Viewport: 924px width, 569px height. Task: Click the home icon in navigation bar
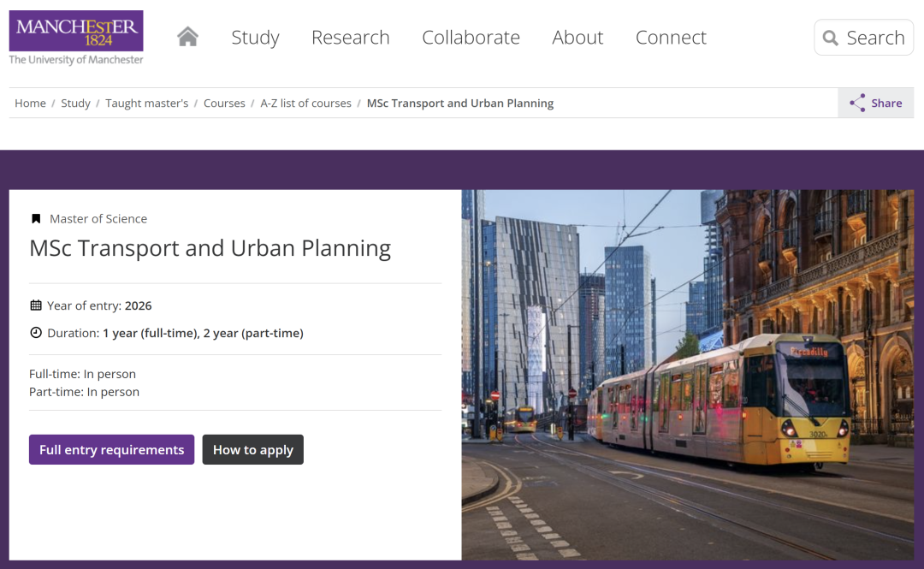(187, 37)
